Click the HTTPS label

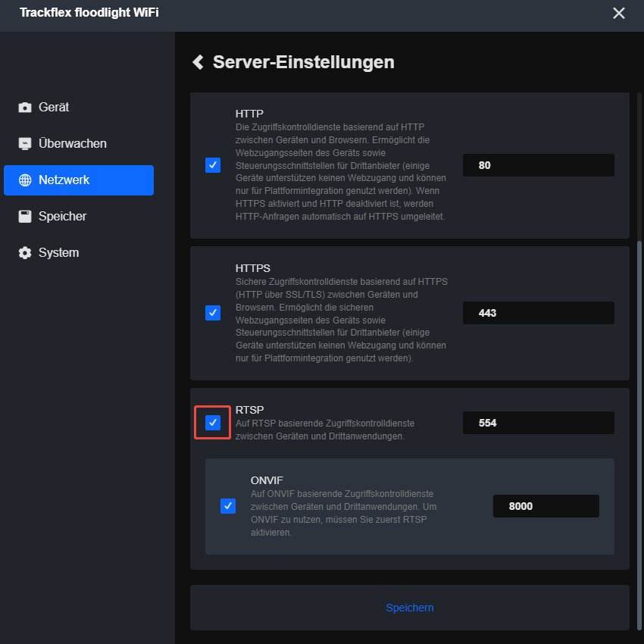(x=252, y=268)
